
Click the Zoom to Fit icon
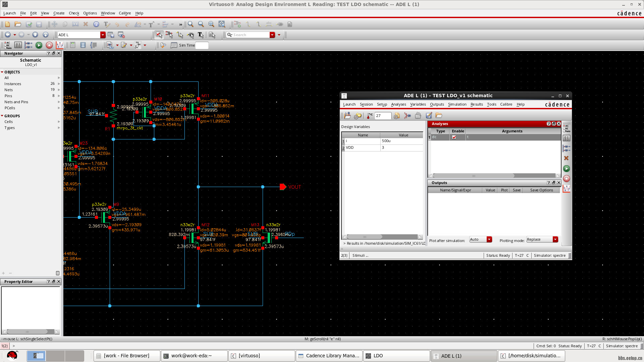pos(211,24)
